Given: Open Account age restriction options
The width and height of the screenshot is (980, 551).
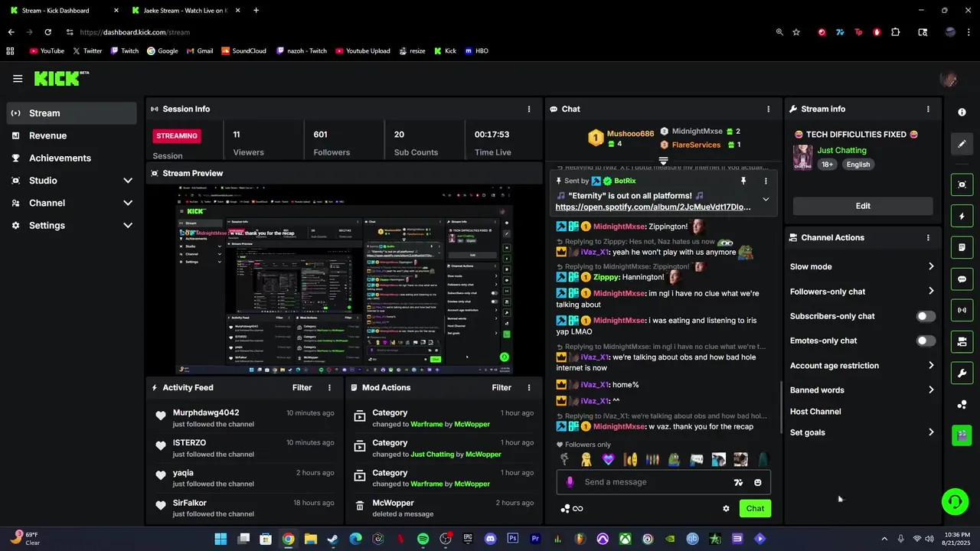Looking at the screenshot, I should click(863, 366).
